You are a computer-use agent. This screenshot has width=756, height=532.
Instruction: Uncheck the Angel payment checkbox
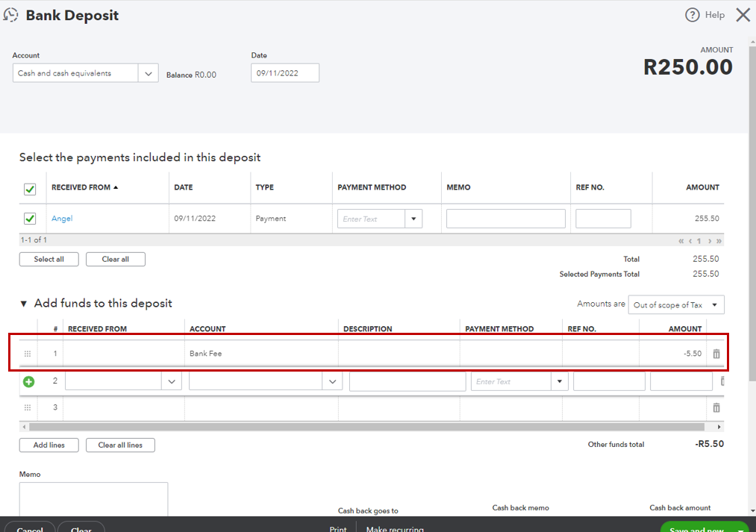coord(30,219)
